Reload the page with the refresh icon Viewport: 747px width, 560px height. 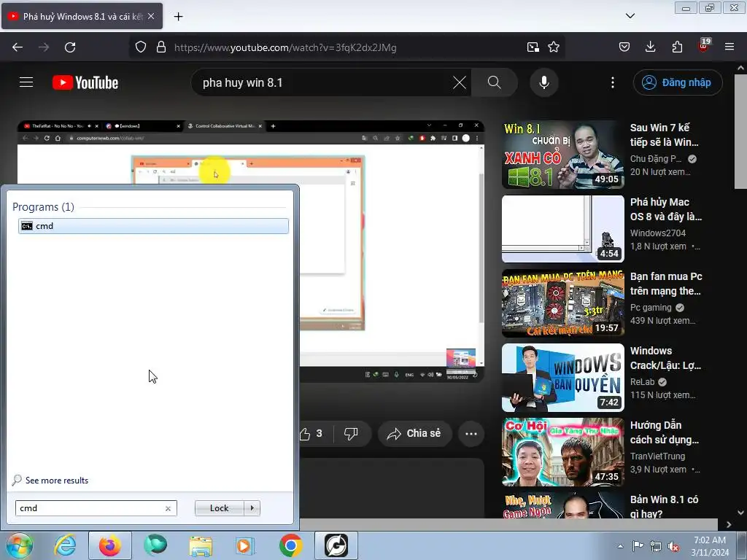click(70, 47)
